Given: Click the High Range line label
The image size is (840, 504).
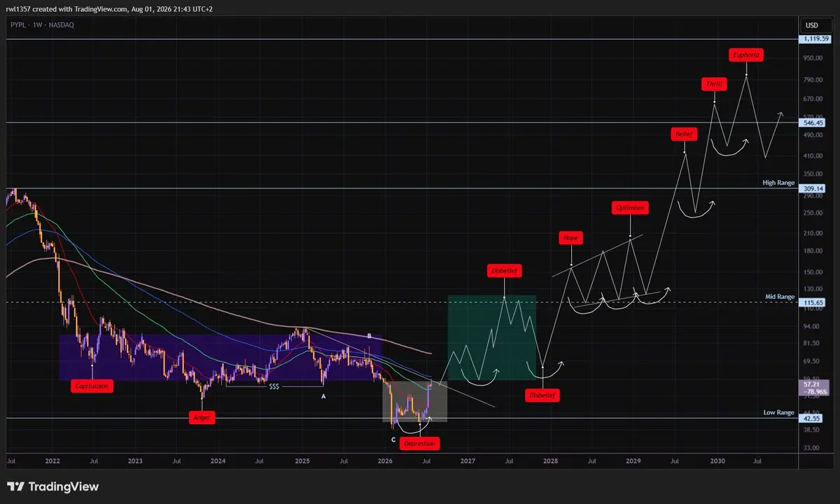Looking at the screenshot, I should coord(778,183).
